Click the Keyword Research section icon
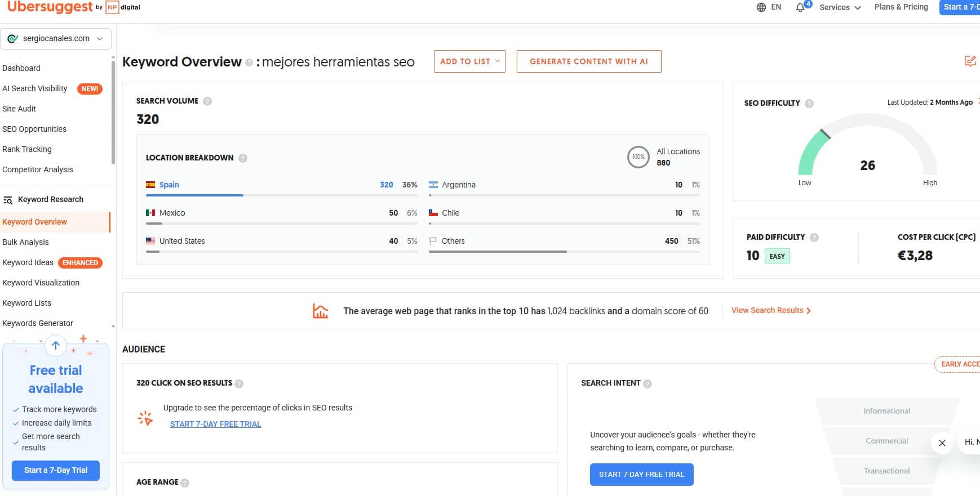This screenshot has height=496, width=980. coord(8,200)
